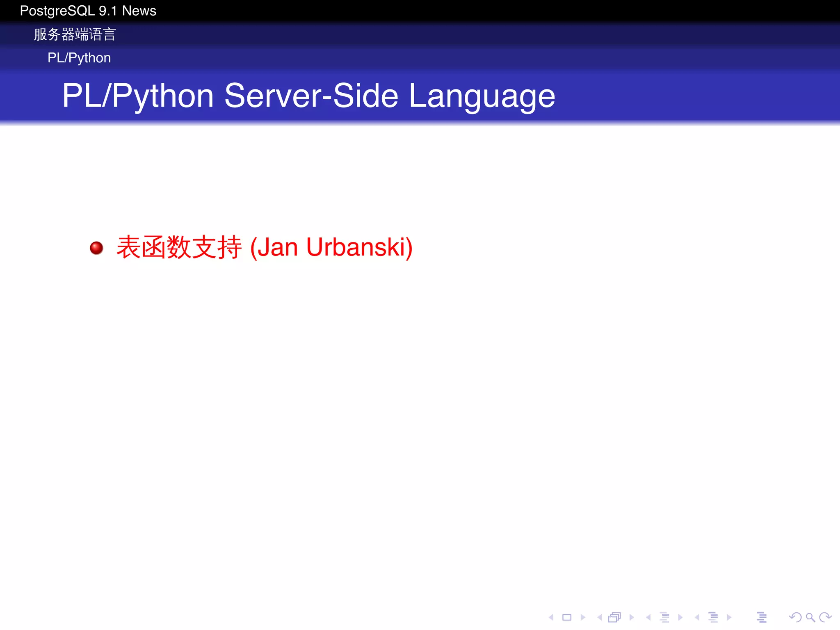Click the stacked frames icon

(x=615, y=617)
